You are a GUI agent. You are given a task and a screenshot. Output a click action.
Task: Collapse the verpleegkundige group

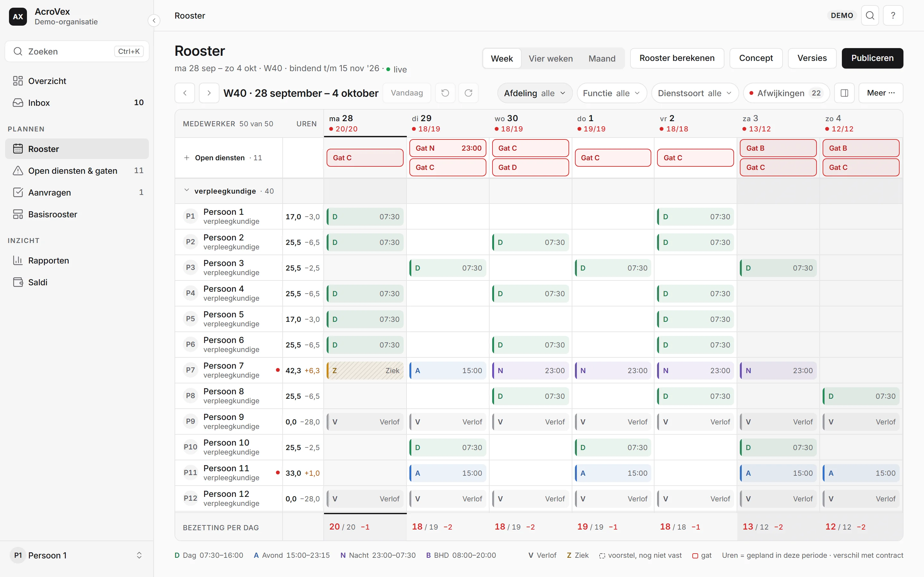coord(187,190)
